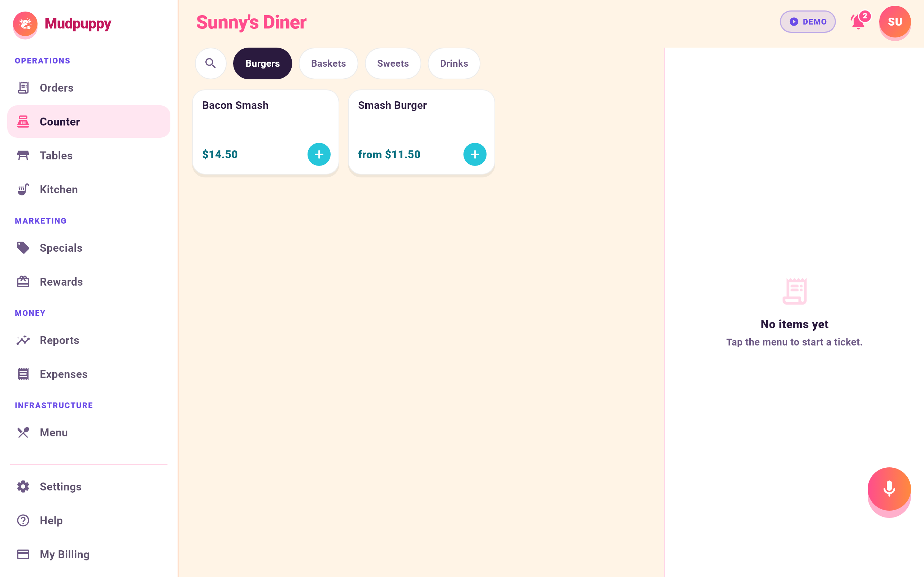Go to Tables view
Viewport: 924px width, 577px height.
pos(88,155)
